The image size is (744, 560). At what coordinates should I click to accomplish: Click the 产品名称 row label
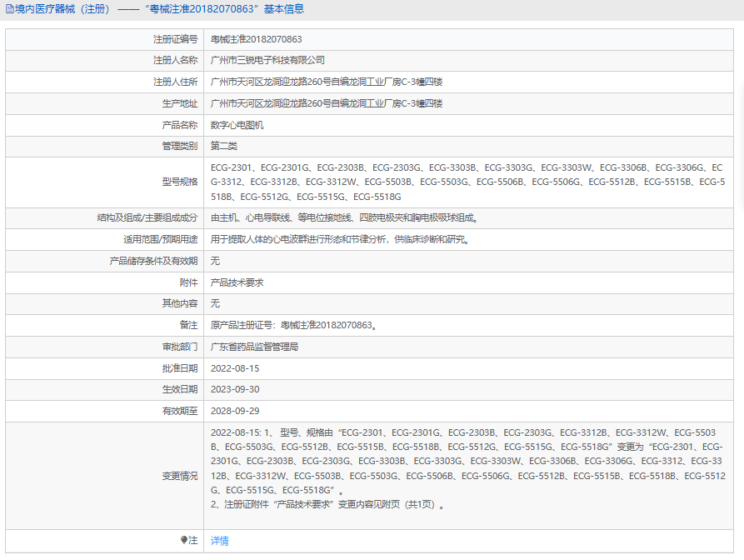(179, 125)
